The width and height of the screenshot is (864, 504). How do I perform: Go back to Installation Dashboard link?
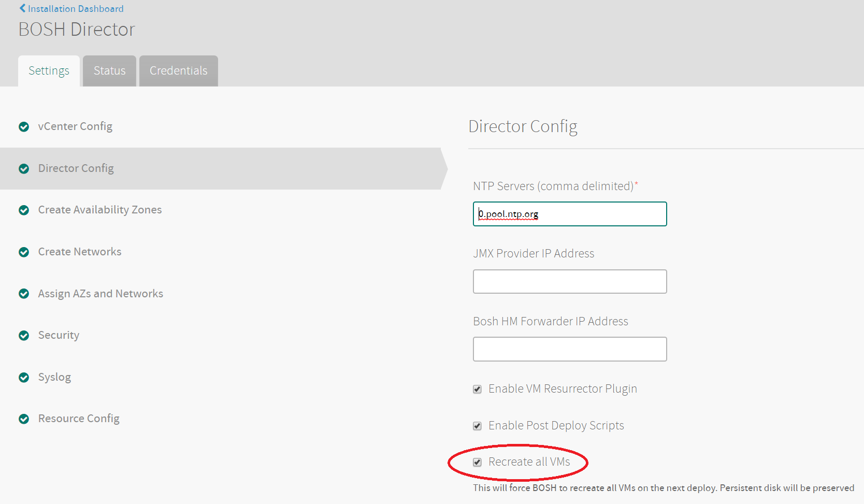pyautogui.click(x=71, y=9)
